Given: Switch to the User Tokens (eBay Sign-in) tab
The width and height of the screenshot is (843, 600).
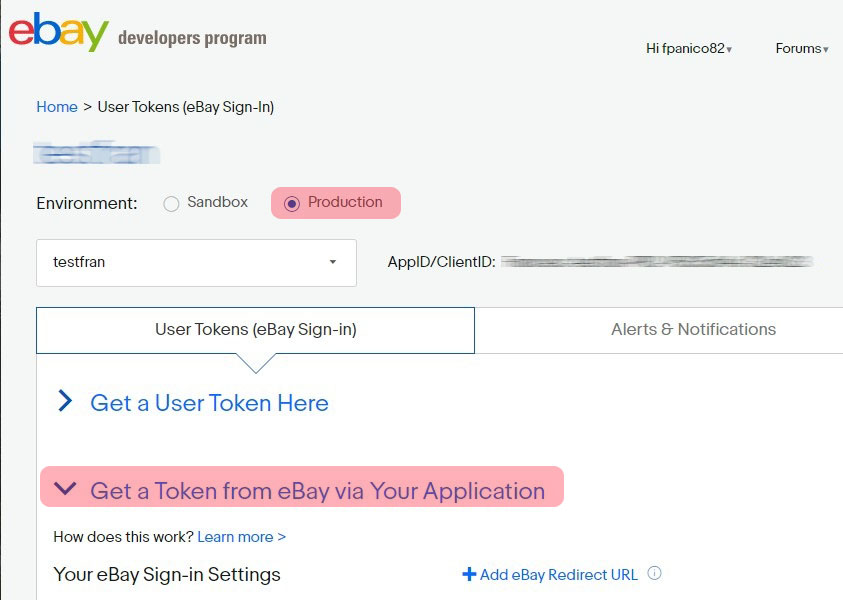Looking at the screenshot, I should point(255,329).
